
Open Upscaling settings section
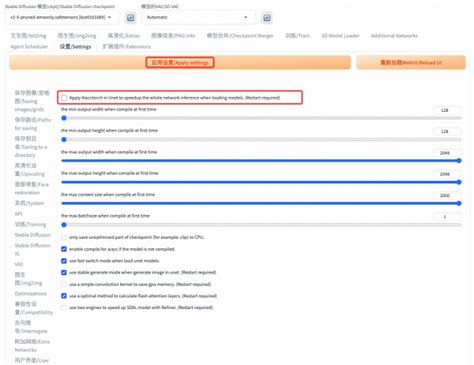[30, 170]
